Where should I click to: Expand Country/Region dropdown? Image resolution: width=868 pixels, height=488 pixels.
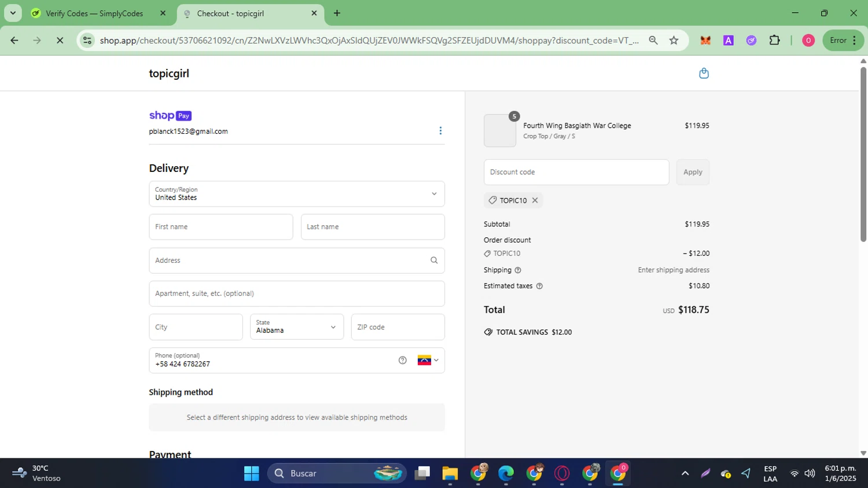click(297, 194)
